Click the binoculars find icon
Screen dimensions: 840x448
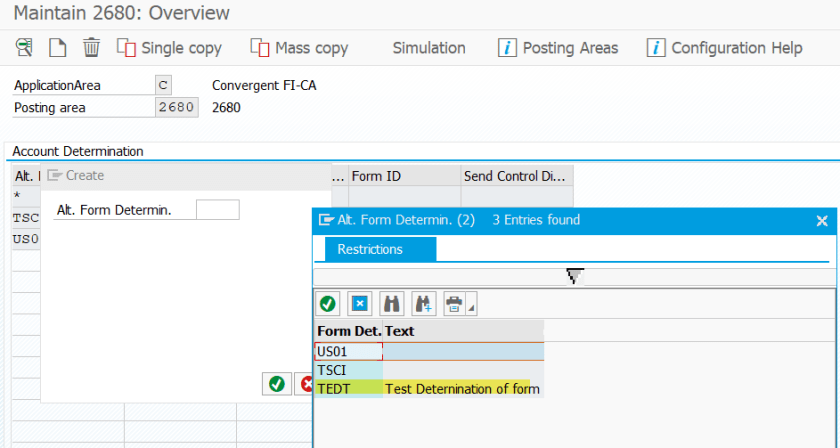[392, 302]
